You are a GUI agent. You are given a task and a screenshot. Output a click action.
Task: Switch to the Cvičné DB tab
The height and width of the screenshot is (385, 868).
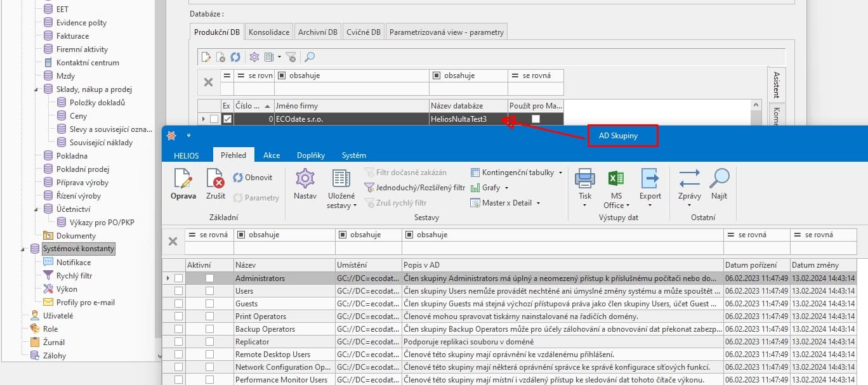364,32
